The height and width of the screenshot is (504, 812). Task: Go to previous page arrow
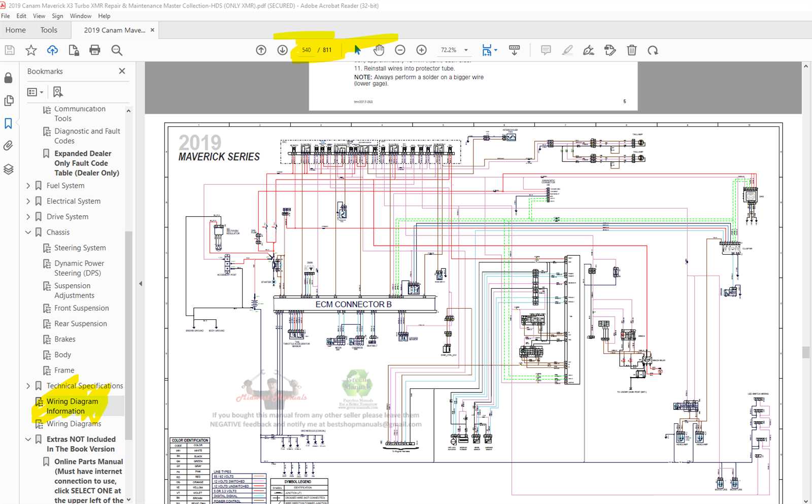point(261,50)
